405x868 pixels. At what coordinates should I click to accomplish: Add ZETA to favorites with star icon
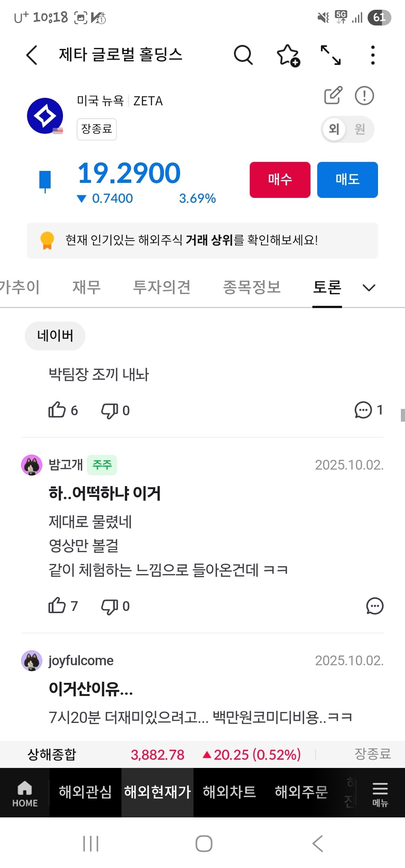[x=288, y=55]
